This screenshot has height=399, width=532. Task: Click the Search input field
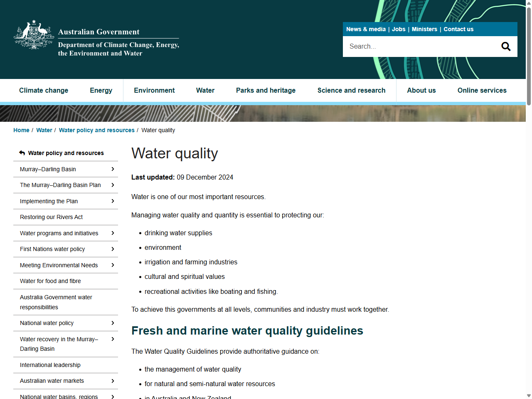coord(416,46)
